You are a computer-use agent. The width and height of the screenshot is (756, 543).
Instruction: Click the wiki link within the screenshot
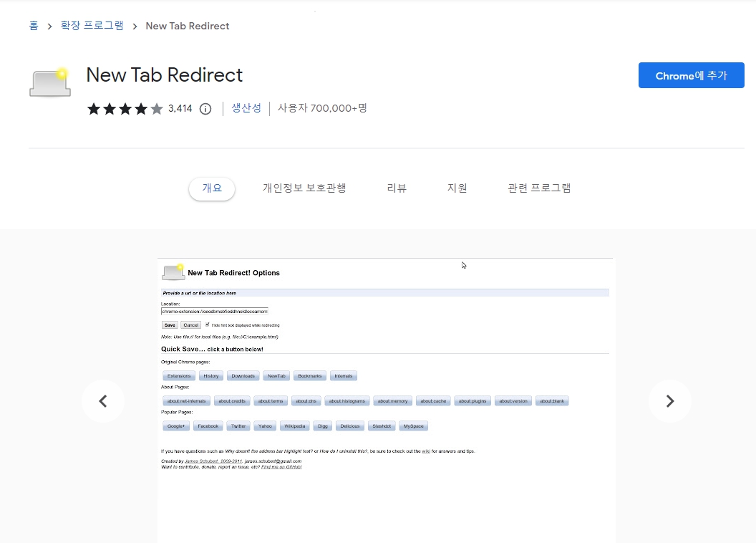(x=427, y=451)
